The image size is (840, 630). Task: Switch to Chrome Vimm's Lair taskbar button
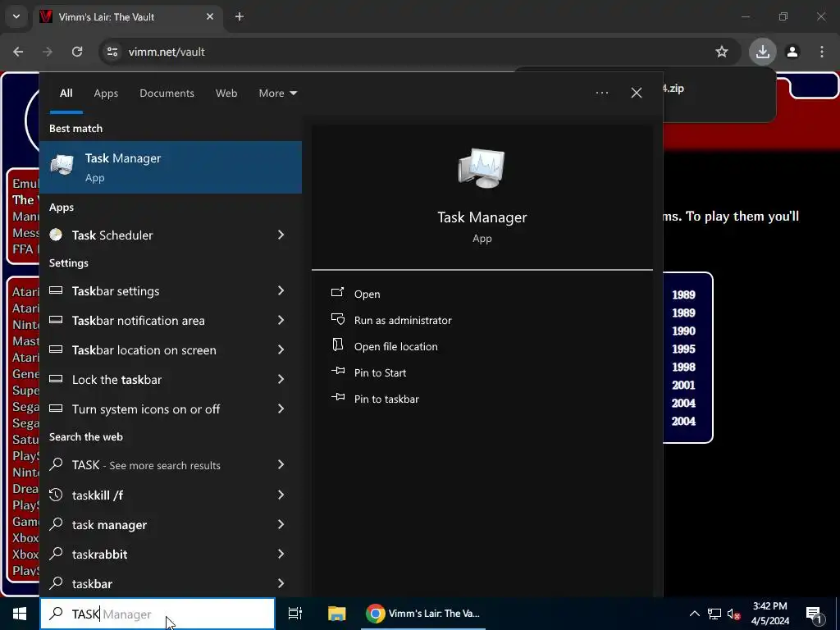423,614
